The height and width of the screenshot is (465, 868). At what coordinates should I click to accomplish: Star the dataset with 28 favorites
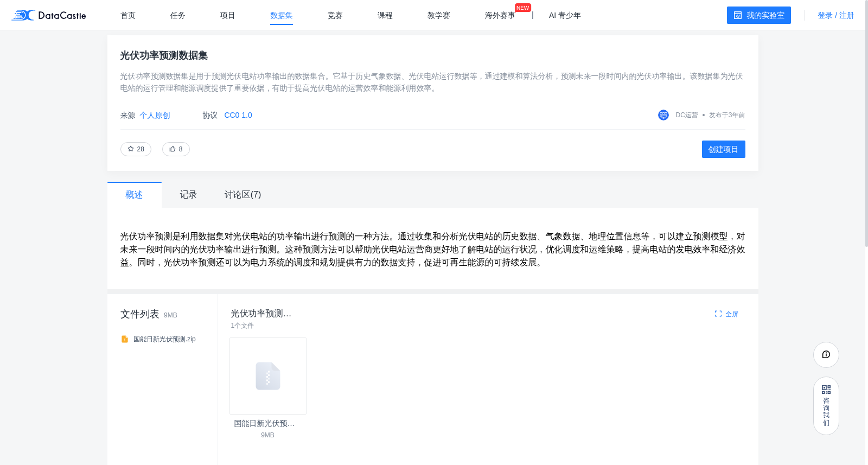(136, 149)
